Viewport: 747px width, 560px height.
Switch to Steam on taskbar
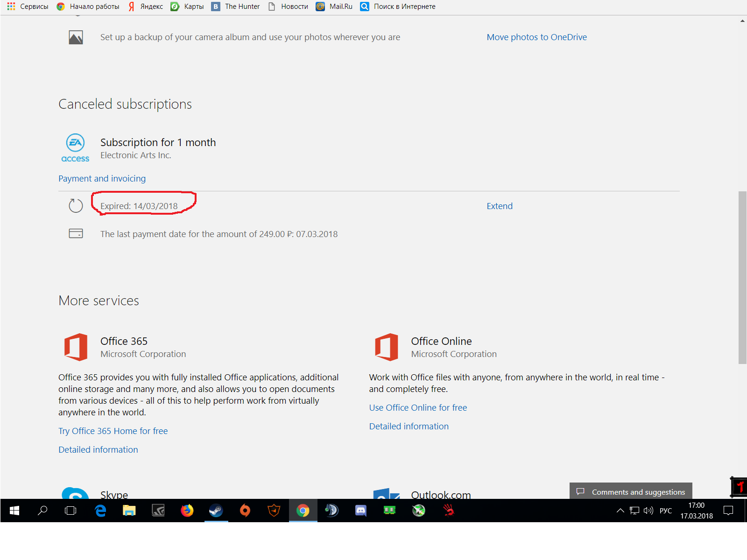pos(216,511)
